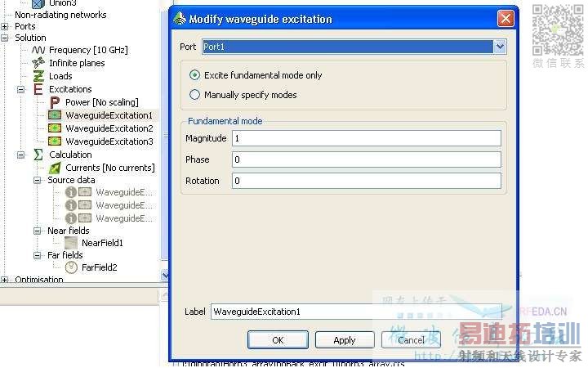Select Frequency [10 GHz] tree item
This screenshot has height=368, width=588.
point(88,50)
